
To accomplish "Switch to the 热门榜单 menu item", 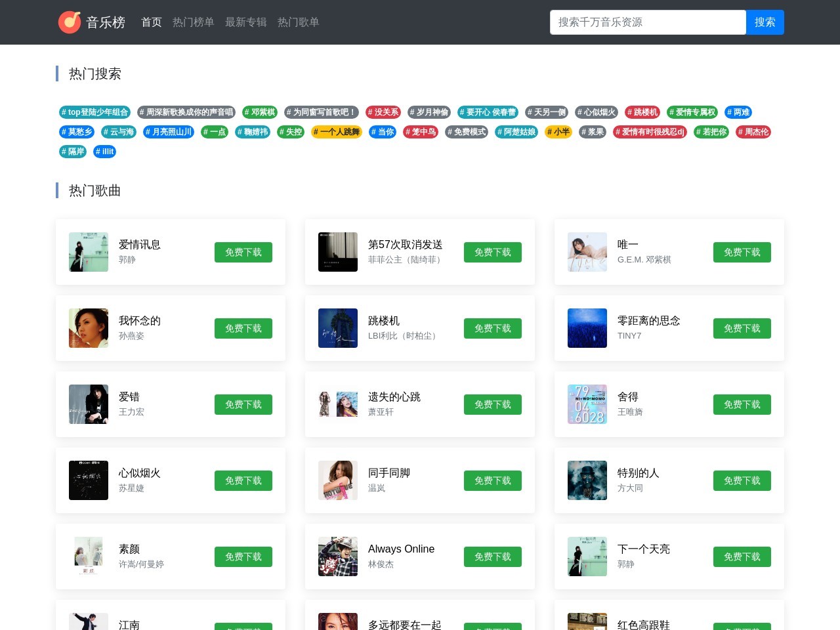I will coord(193,22).
